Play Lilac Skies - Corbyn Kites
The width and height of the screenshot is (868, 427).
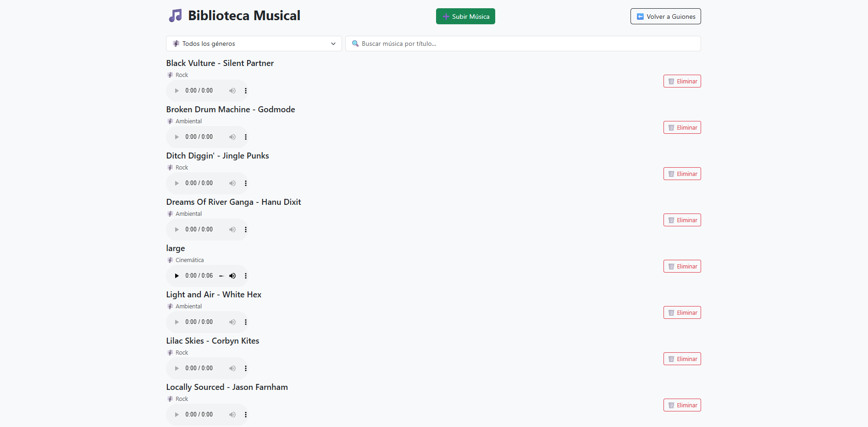click(x=177, y=368)
